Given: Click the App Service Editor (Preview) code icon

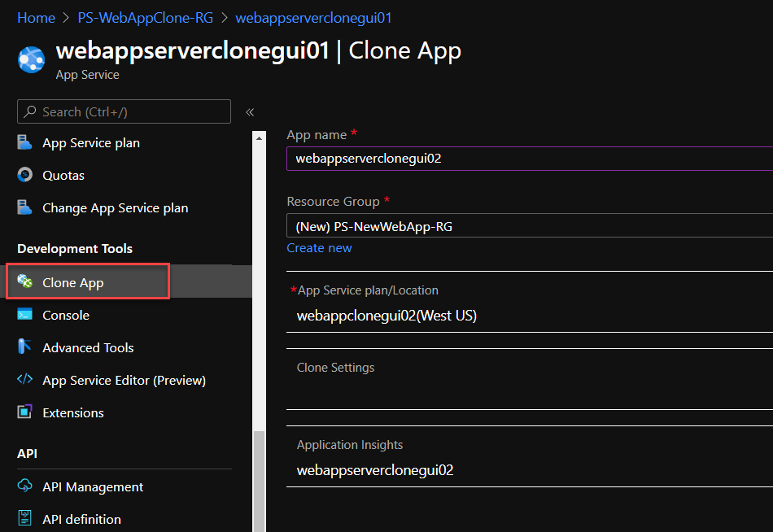Looking at the screenshot, I should click(x=25, y=380).
